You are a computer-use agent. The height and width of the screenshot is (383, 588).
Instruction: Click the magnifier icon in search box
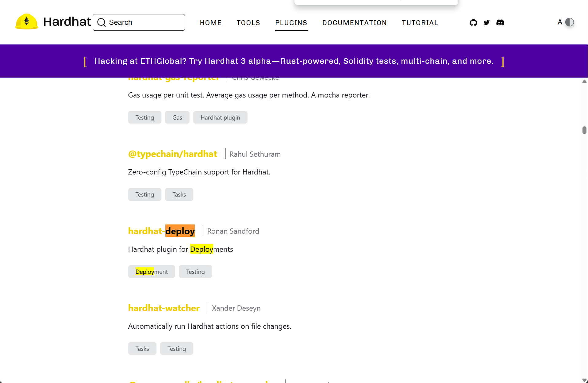[x=102, y=22]
